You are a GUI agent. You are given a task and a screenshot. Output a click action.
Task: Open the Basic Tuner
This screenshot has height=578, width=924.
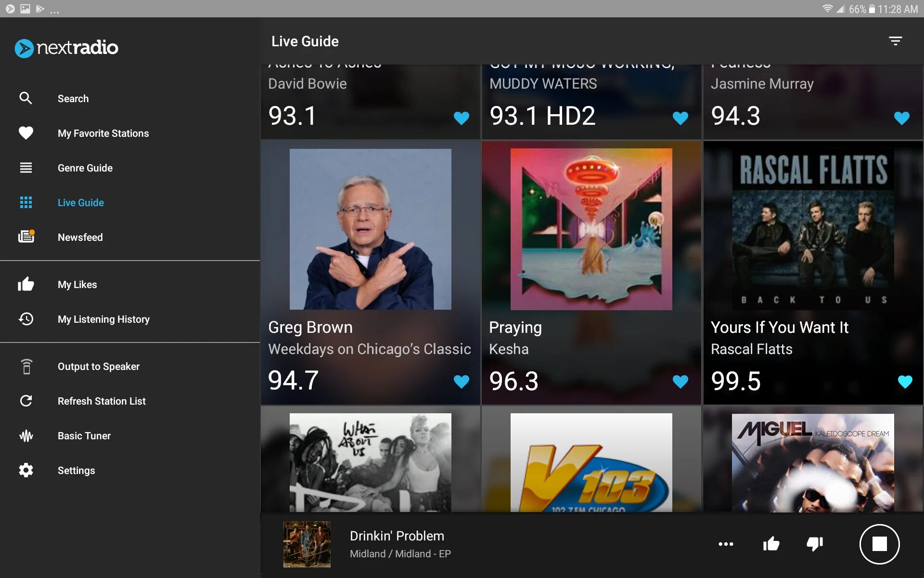130,435
